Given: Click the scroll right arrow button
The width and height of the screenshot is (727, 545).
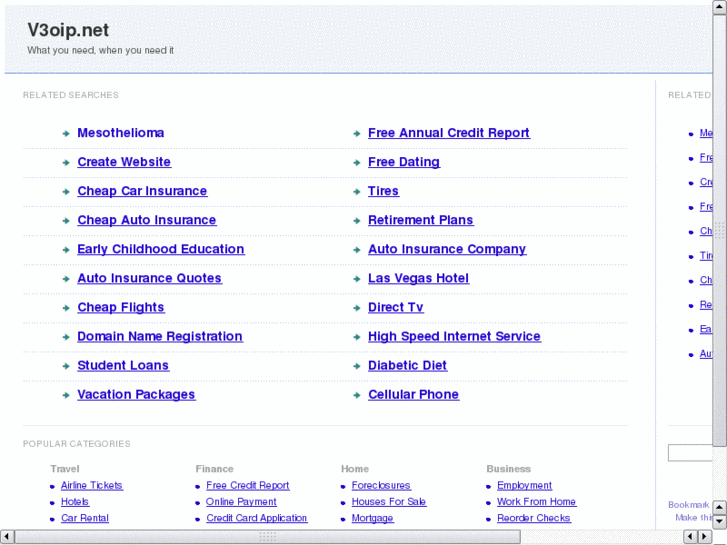Looking at the screenshot, I should coord(705,537).
